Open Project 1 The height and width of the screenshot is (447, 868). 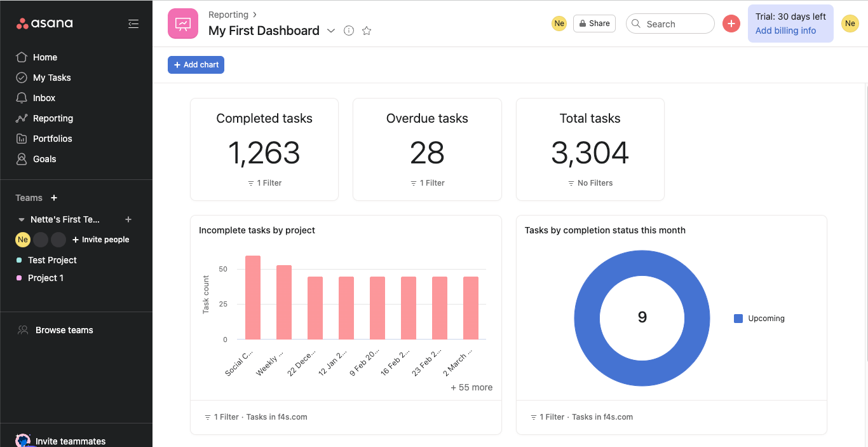coord(46,278)
